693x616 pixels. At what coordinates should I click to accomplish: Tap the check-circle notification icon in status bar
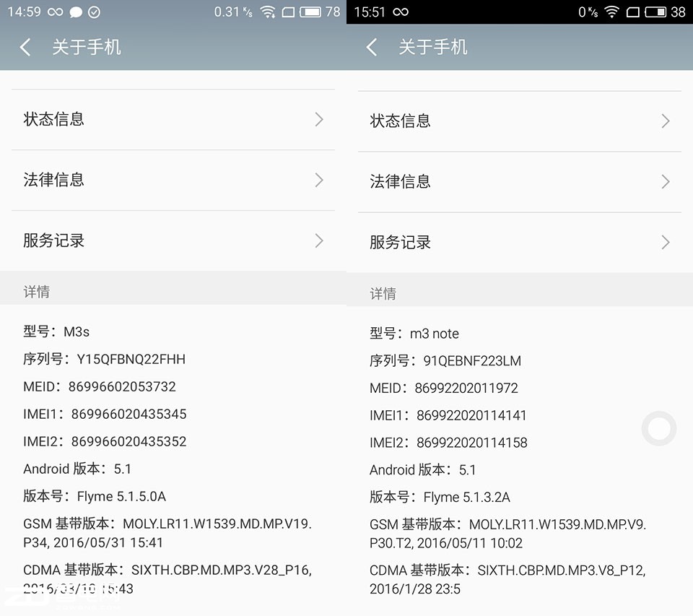[x=94, y=12]
